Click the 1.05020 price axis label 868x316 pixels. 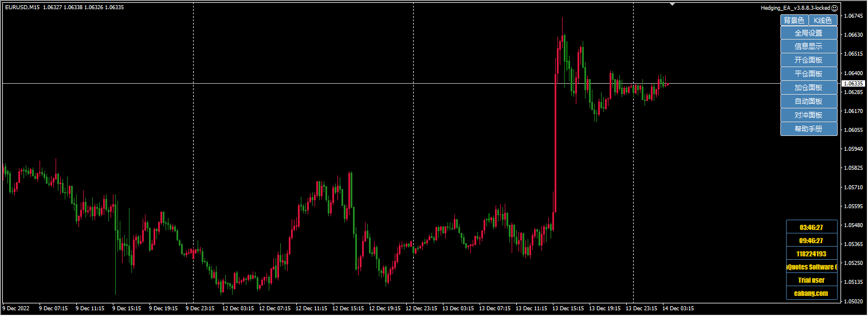tap(854, 301)
